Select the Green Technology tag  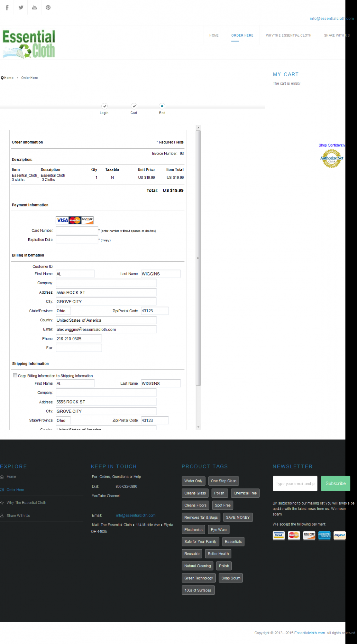(x=199, y=578)
